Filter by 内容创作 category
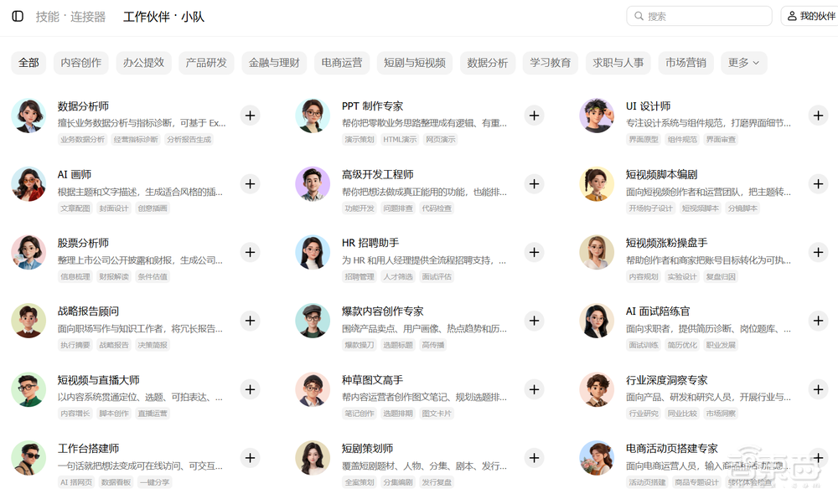Screen dimensions: 838x504 tap(80, 63)
